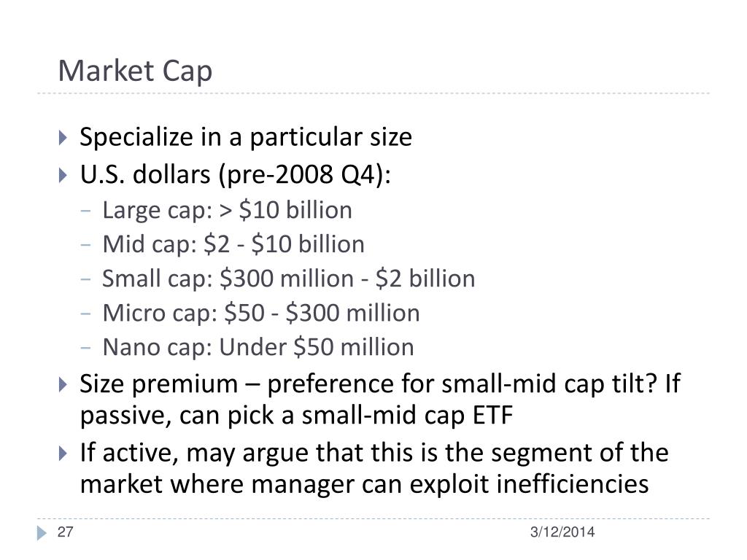Click the 'exploit inefficiencies' phrase
747x560 pixels.
tap(529, 484)
